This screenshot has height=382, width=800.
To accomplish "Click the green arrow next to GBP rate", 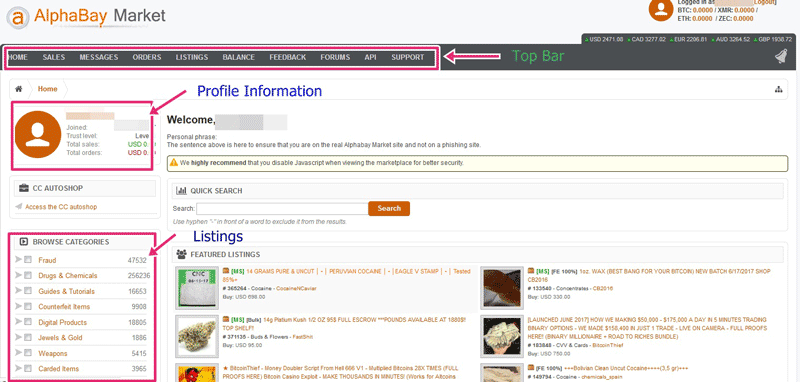I will pyautogui.click(x=757, y=39).
